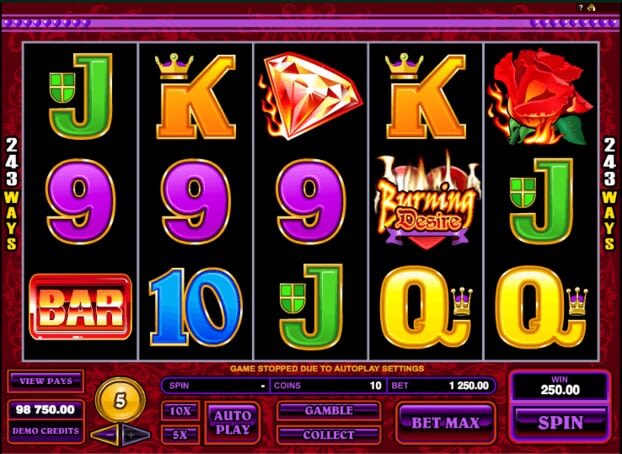
Task: Select the 5X autoplay option
Action: click(180, 435)
